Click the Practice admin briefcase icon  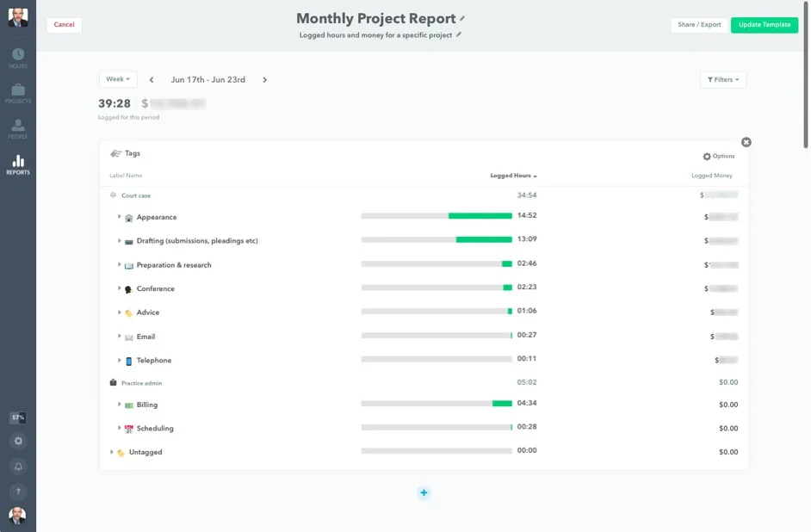coord(112,381)
